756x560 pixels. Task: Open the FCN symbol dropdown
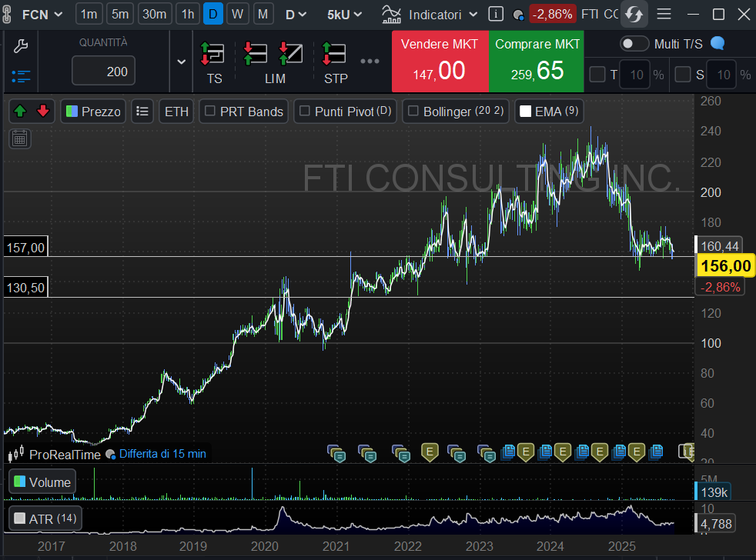click(x=42, y=14)
